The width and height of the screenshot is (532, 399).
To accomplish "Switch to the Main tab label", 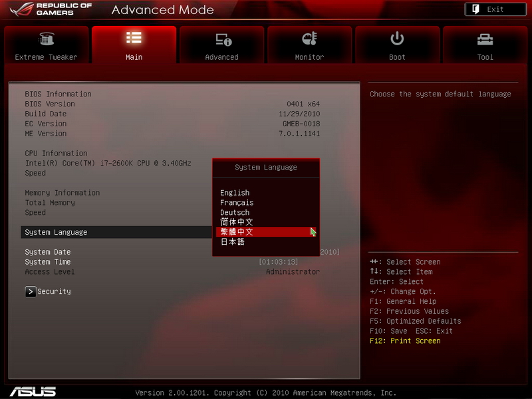I will coord(134,57).
